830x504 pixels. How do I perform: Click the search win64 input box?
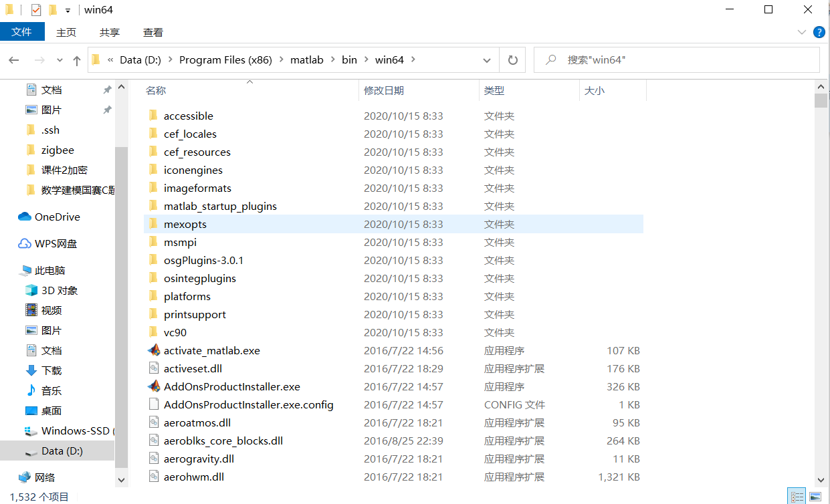[x=677, y=59]
